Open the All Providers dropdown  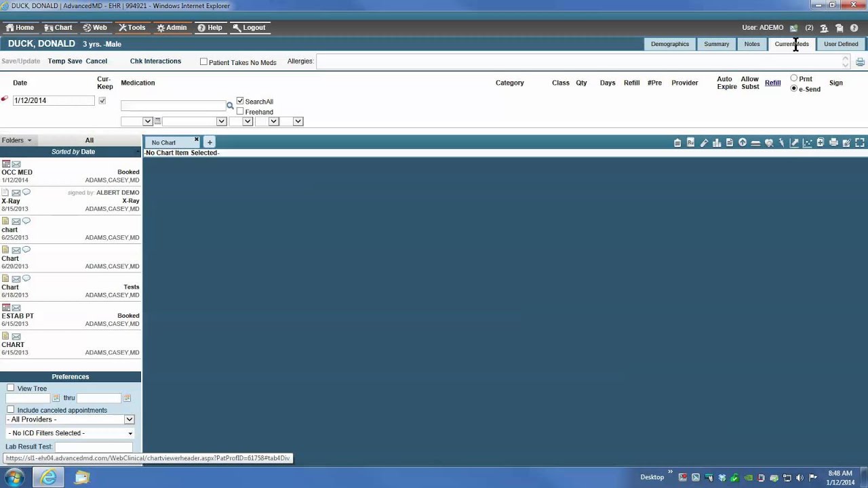coord(71,420)
